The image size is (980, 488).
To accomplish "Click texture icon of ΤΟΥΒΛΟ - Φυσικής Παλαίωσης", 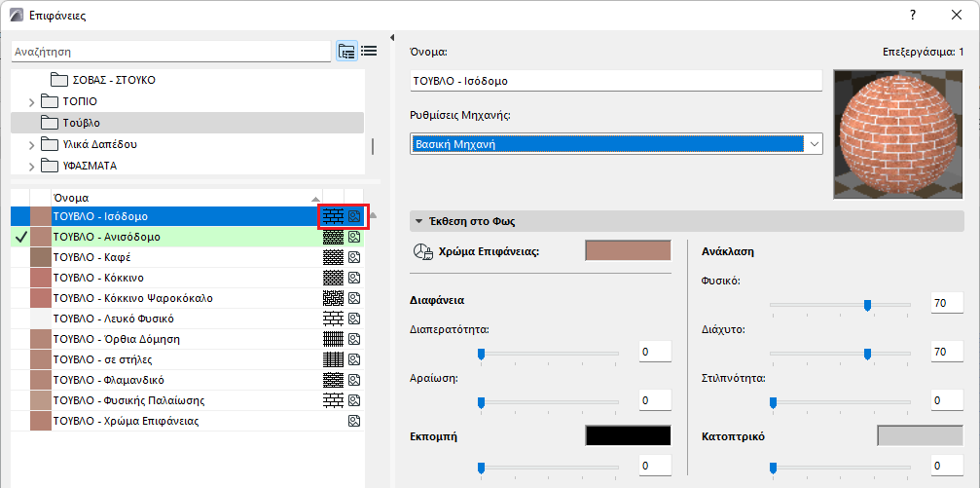I will coord(354,399).
